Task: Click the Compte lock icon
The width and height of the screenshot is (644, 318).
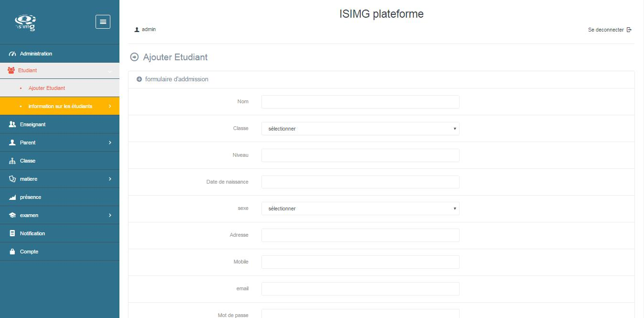Action: tap(13, 252)
